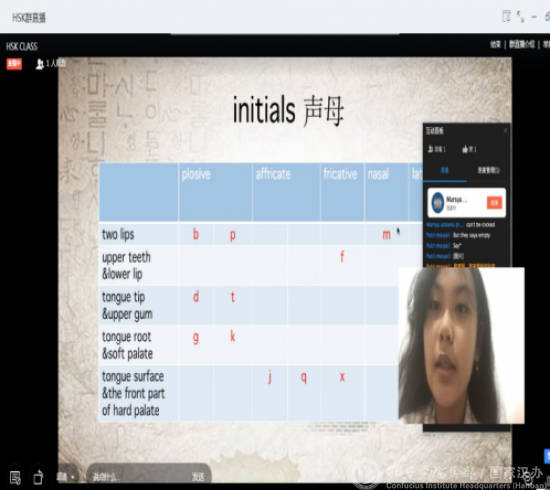Switch to the second tab in panel
Viewport: 550px width, 490px height.
point(488,170)
